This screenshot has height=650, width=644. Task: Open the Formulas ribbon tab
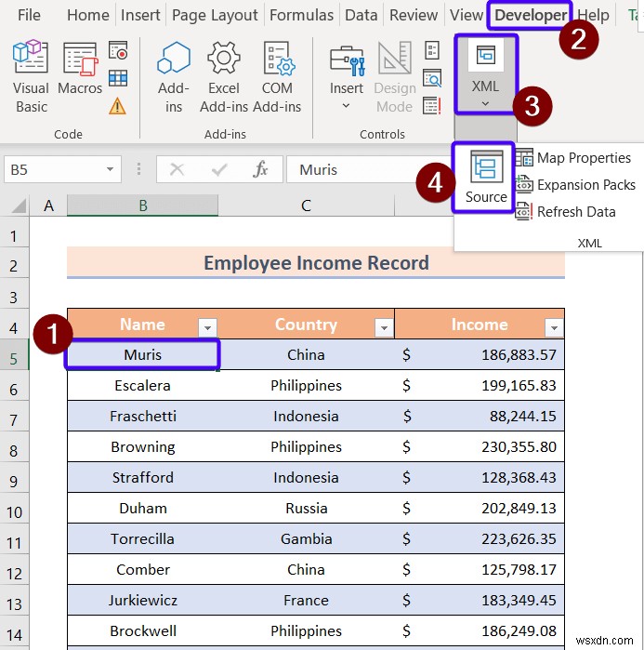[x=301, y=15]
